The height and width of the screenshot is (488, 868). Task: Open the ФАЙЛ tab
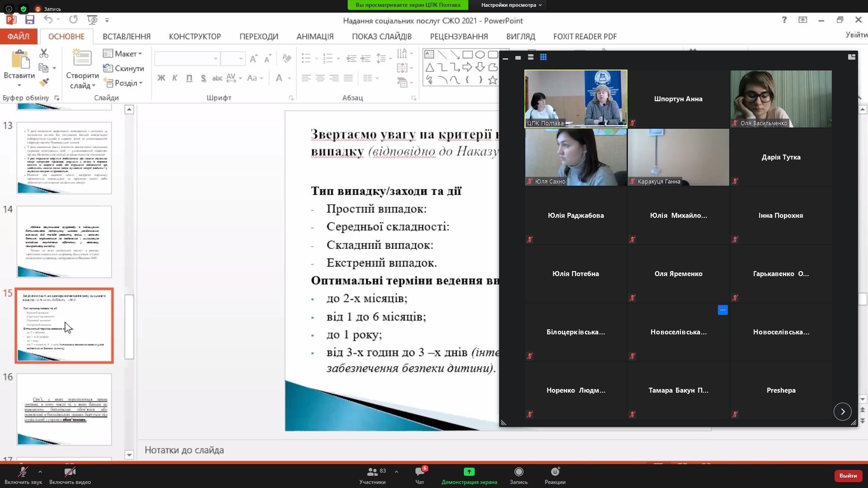click(x=19, y=36)
